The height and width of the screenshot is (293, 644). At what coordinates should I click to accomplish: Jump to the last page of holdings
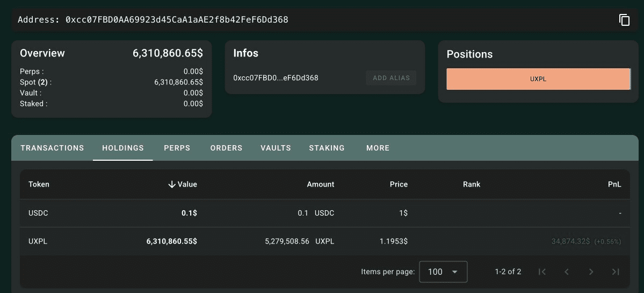pos(616,271)
